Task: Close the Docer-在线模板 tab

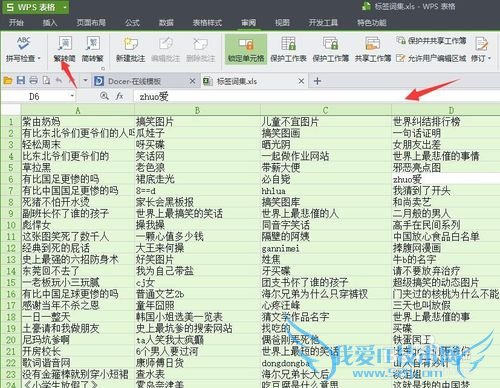Action: (x=192, y=81)
